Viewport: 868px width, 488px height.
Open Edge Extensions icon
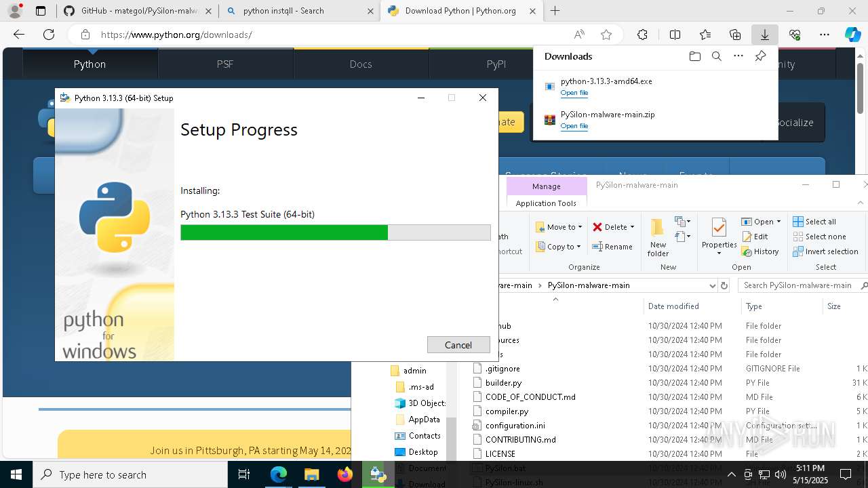642,35
